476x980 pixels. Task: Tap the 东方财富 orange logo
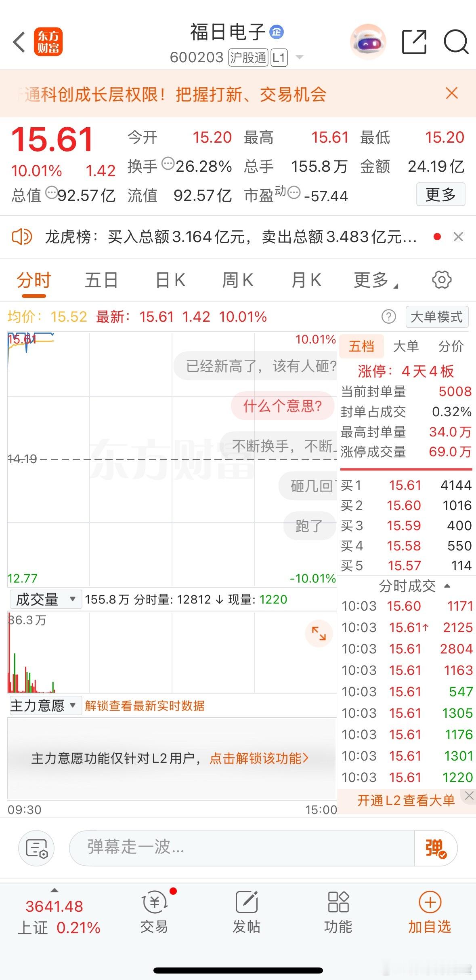(x=48, y=42)
